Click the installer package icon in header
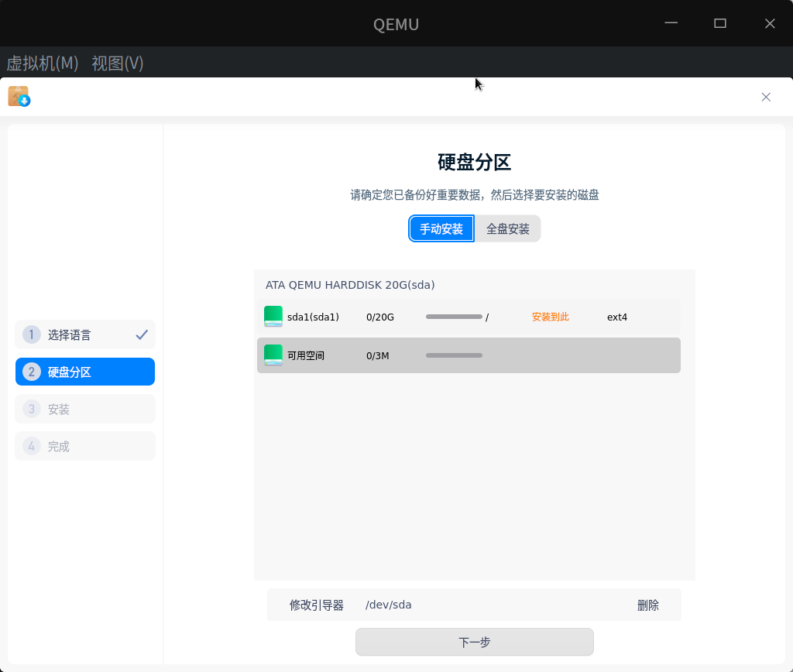The width and height of the screenshot is (793, 672). coord(19,97)
